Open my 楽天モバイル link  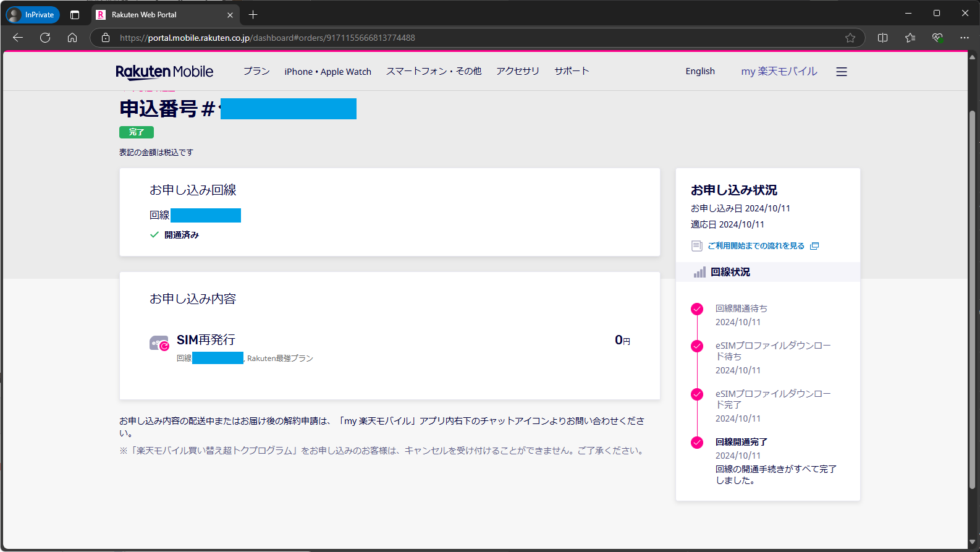click(x=779, y=72)
